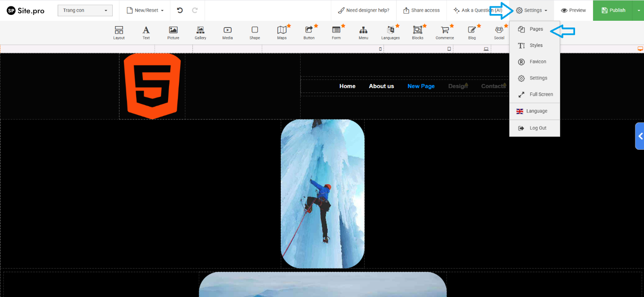Click the Undo arrow
The image size is (644, 297).
pyautogui.click(x=180, y=10)
